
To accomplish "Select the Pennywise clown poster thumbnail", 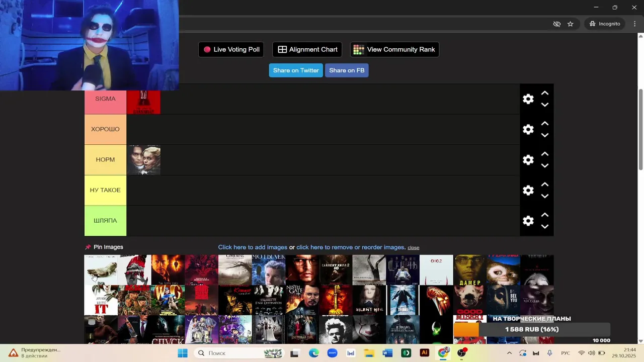I will [369, 330].
